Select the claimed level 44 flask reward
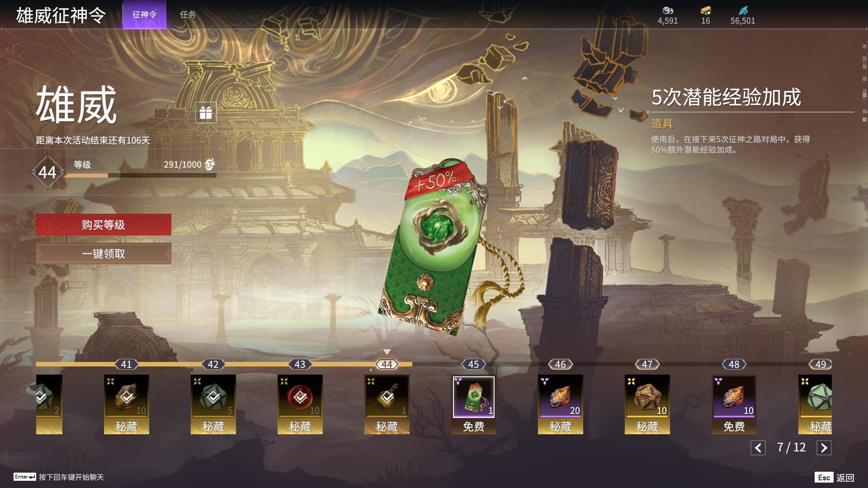The height and width of the screenshot is (488, 868). 387,404
